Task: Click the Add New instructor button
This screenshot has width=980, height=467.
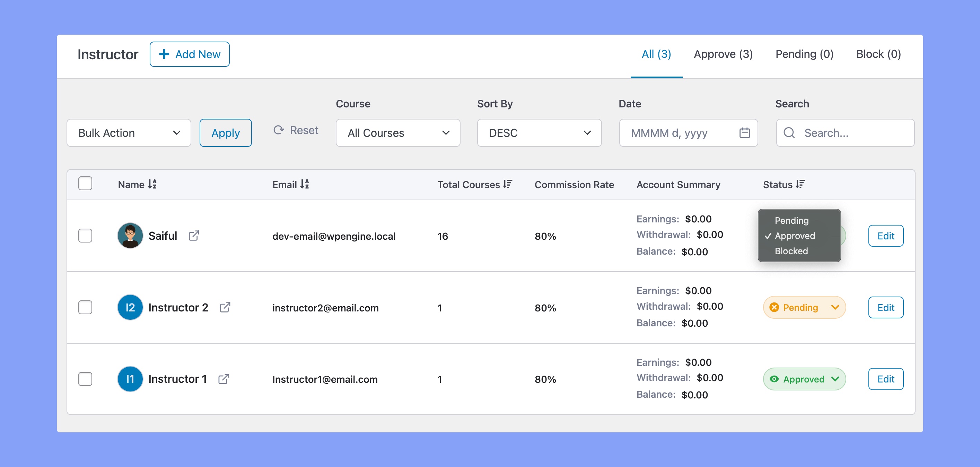Action: coord(190,54)
